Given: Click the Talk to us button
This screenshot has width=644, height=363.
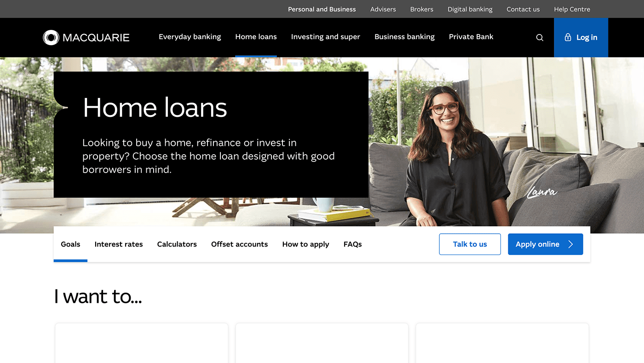Looking at the screenshot, I should [x=470, y=244].
